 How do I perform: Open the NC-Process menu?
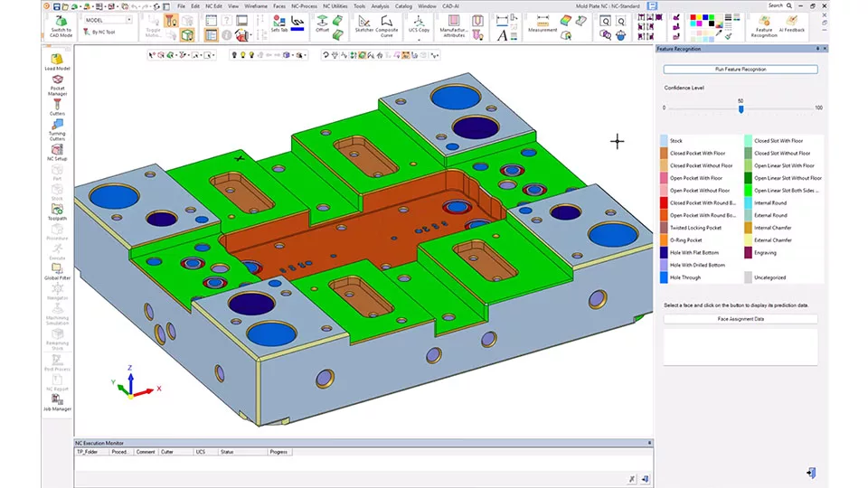click(302, 5)
